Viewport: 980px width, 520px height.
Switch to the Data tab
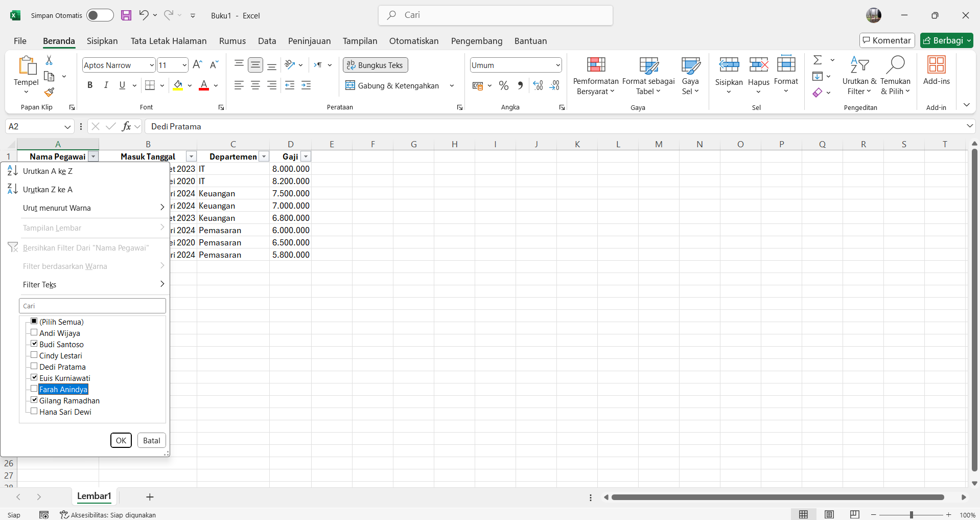click(267, 41)
